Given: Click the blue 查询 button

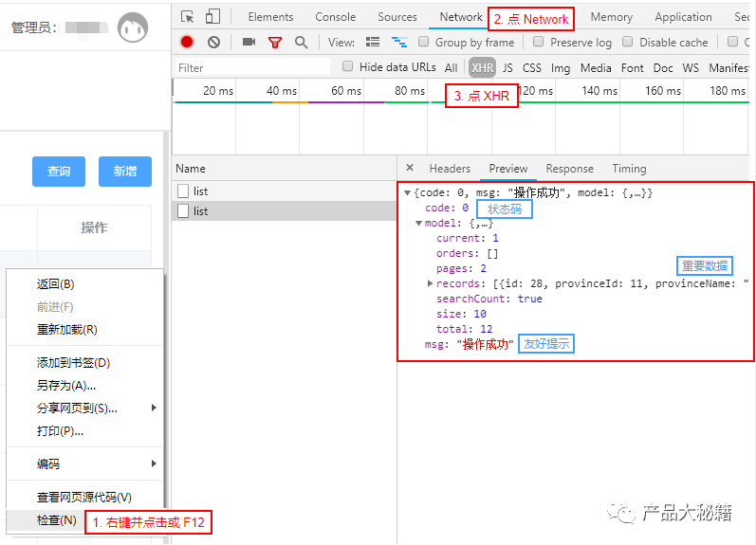Looking at the screenshot, I should (x=59, y=172).
